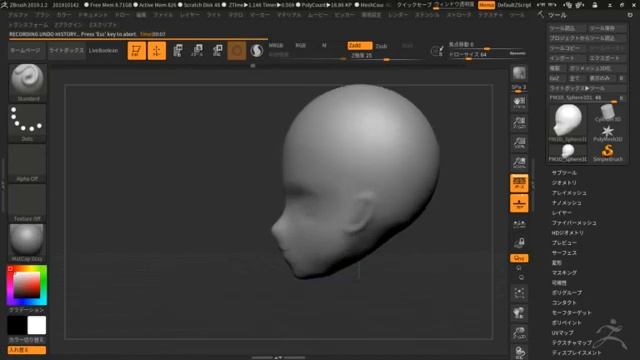Select the Cylinder3D tool
This screenshot has width=640, height=360.
click(608, 113)
